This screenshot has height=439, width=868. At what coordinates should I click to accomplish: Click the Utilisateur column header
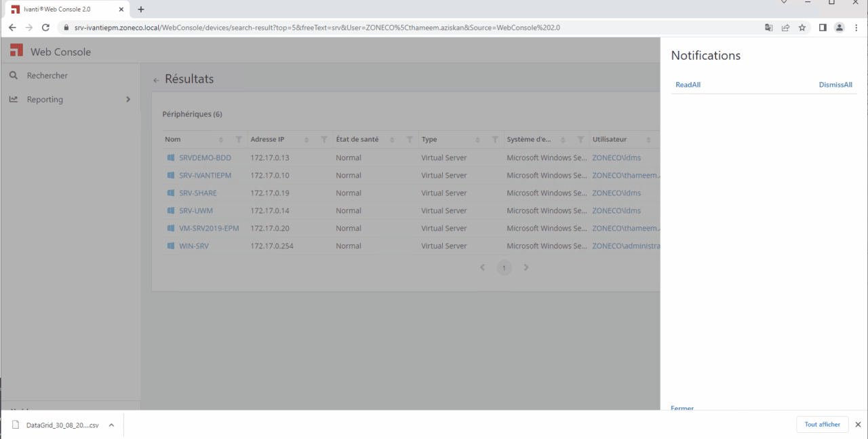[x=610, y=139]
